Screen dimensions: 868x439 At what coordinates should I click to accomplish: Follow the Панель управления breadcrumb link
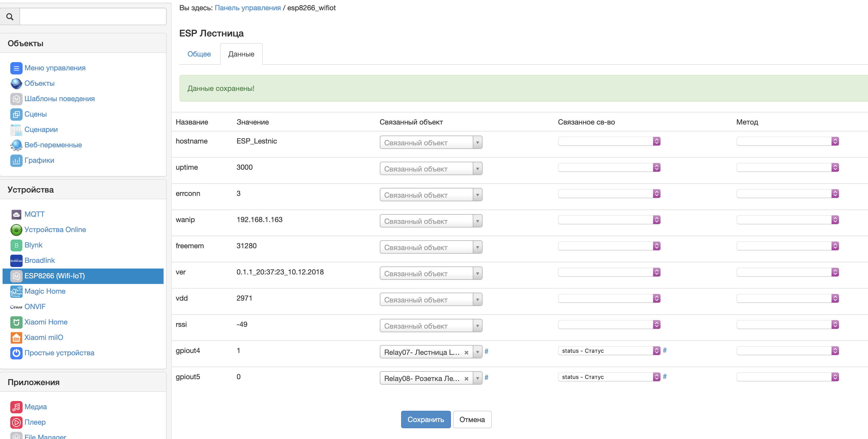tap(247, 8)
